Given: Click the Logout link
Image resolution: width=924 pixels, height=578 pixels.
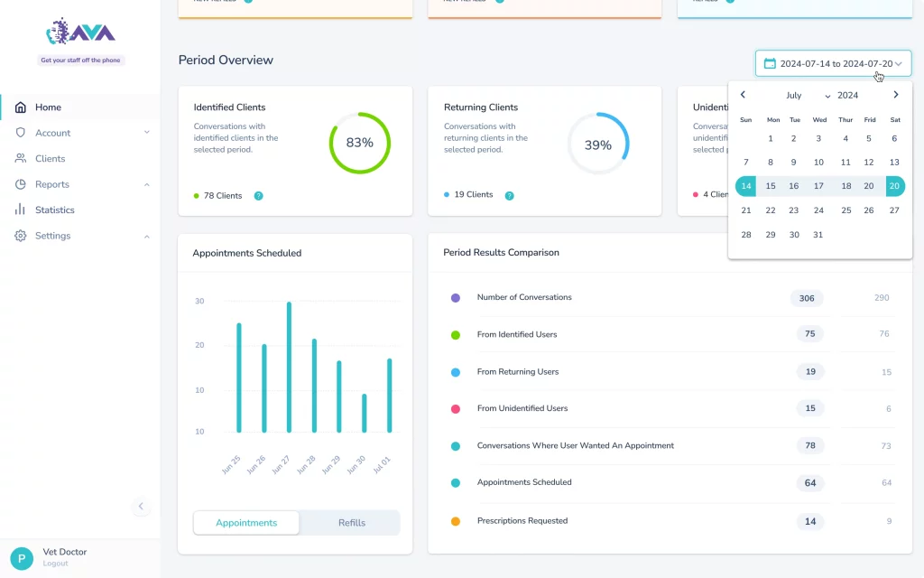Looking at the screenshot, I should tap(54, 563).
